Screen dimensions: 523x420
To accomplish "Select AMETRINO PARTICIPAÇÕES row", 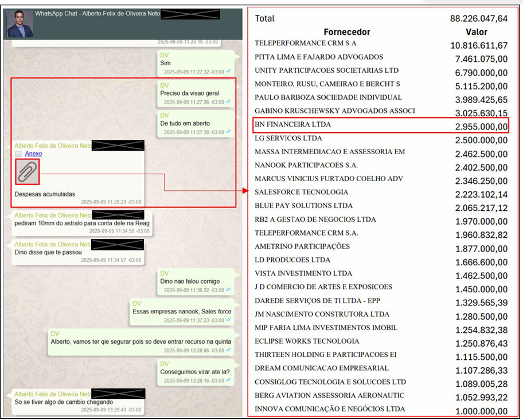I will click(x=381, y=247).
